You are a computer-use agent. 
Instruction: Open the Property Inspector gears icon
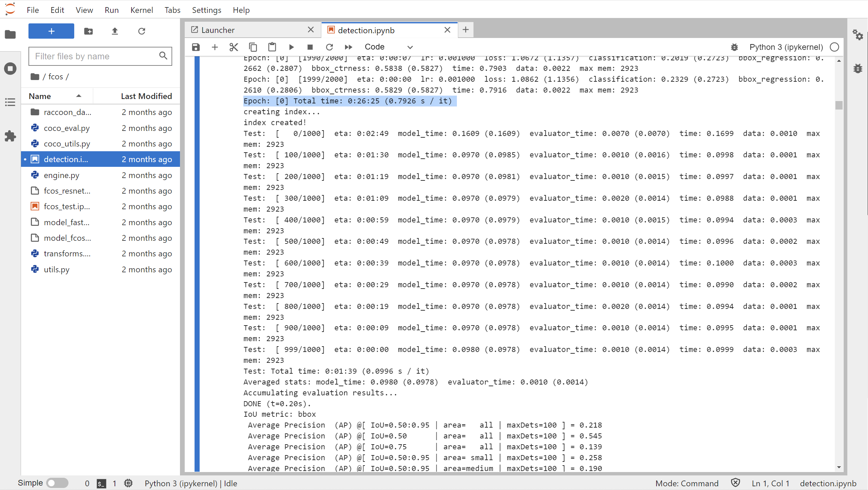(x=858, y=35)
